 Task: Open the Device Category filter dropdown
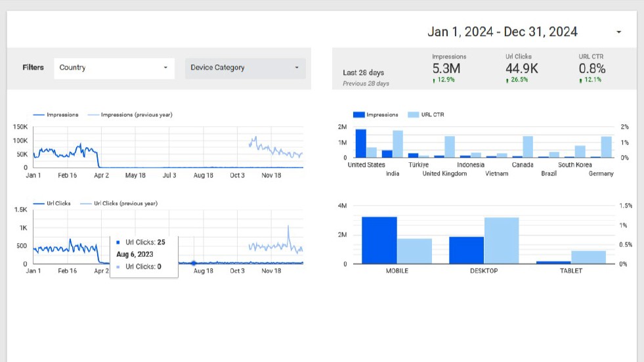point(244,68)
